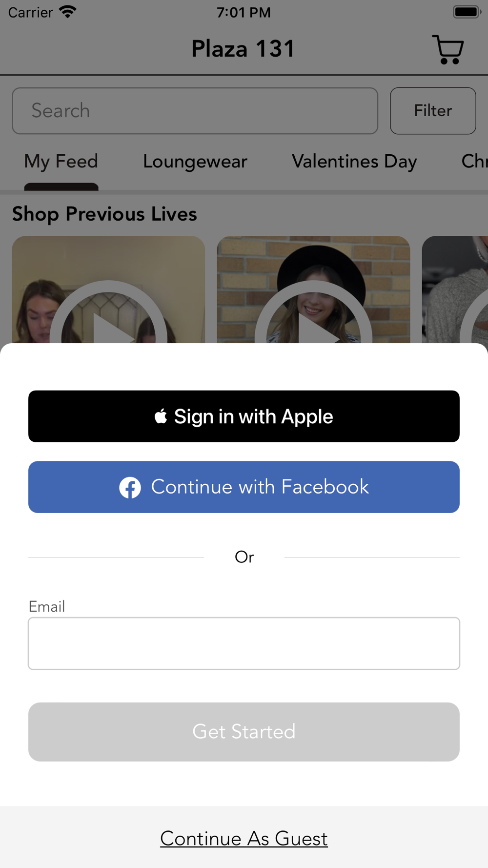Continue As Guest link
488x868 pixels.
244,839
